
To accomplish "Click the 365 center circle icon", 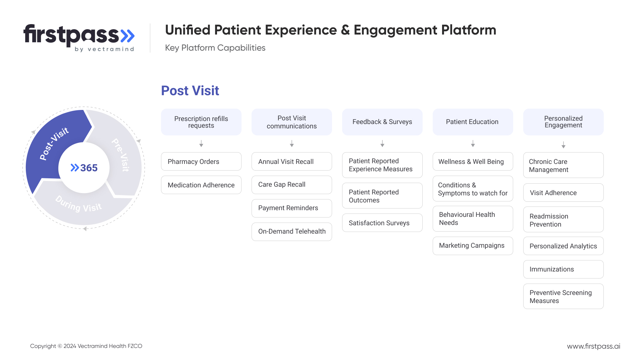I will (84, 168).
